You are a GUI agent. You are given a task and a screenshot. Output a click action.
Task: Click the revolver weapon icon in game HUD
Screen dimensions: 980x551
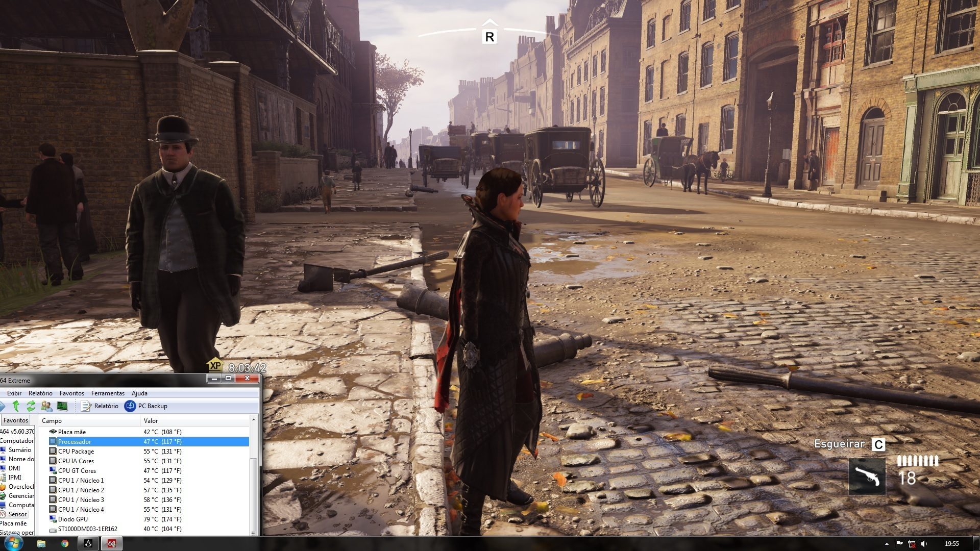point(867,477)
